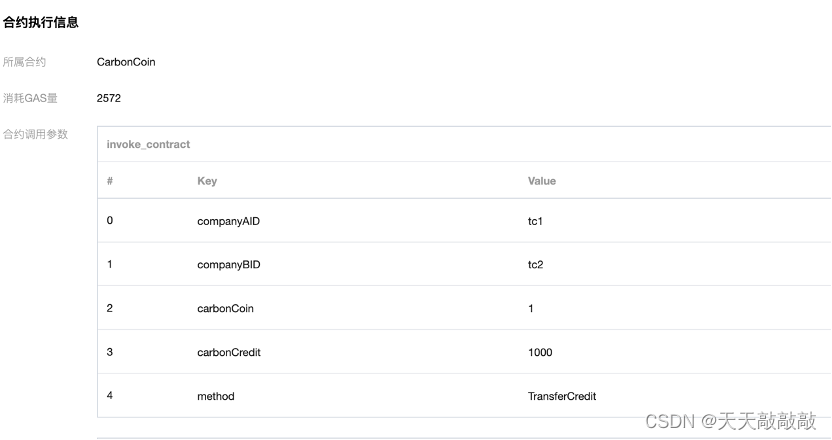Click the # index column header
The height and width of the screenshot is (440, 832).
pos(110,181)
